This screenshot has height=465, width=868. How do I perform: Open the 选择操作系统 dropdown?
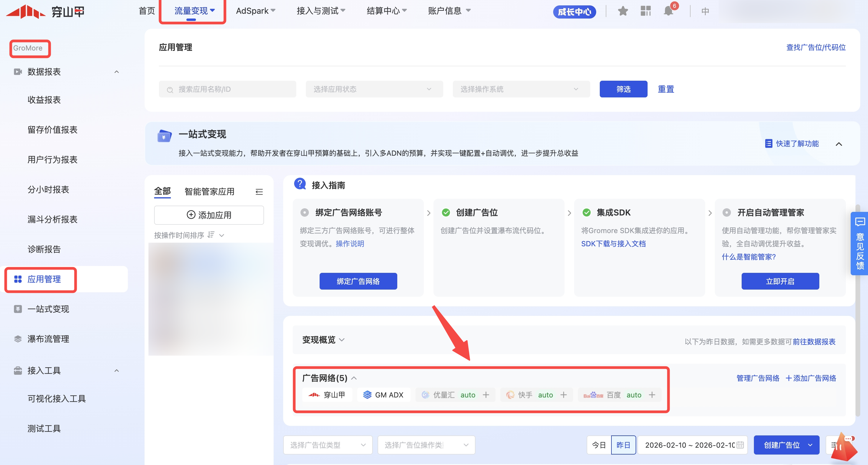(x=521, y=89)
